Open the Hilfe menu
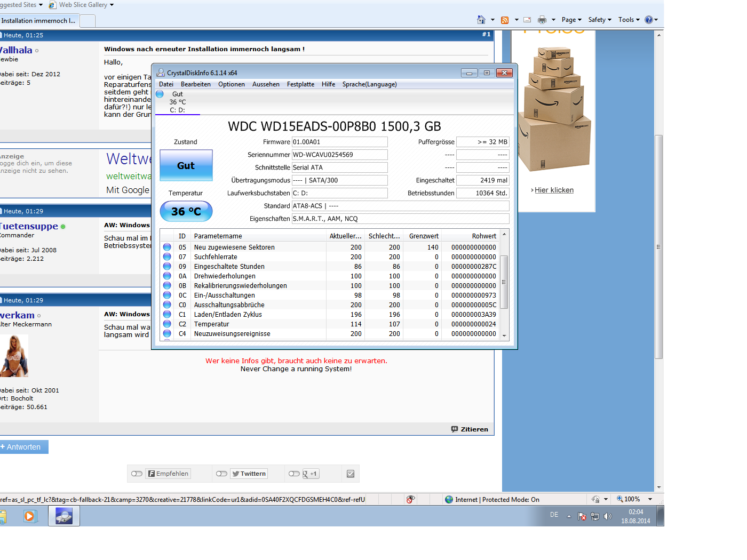The width and height of the screenshot is (747, 560). tap(329, 84)
